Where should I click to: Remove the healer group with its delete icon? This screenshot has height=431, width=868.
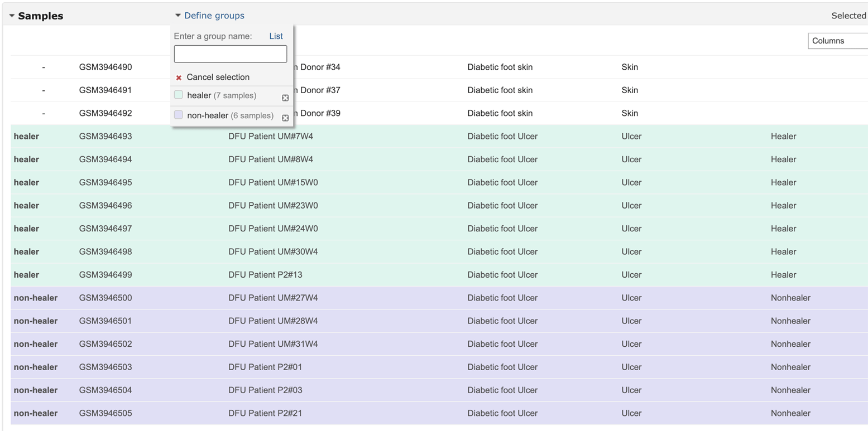[x=285, y=98]
